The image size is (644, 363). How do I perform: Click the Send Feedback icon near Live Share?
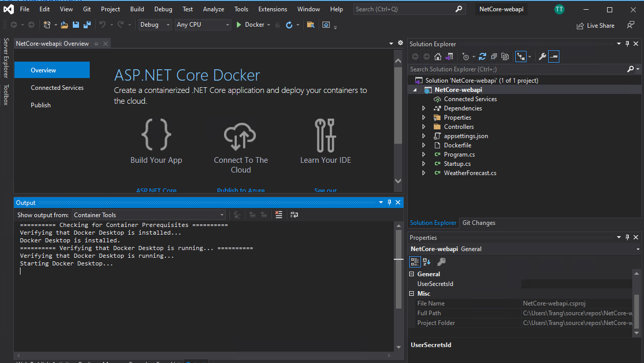point(631,25)
